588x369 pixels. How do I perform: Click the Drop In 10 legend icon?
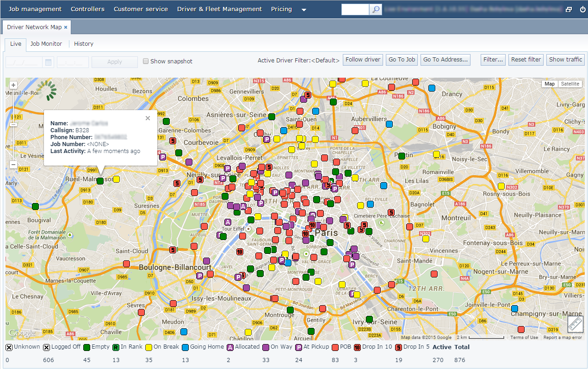[x=357, y=347]
